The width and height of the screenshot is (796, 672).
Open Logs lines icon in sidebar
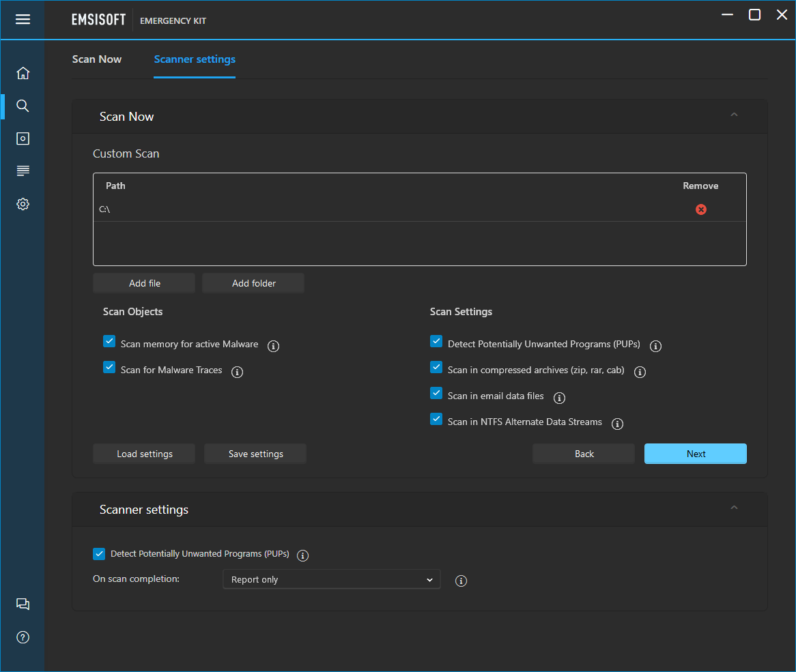point(23,171)
